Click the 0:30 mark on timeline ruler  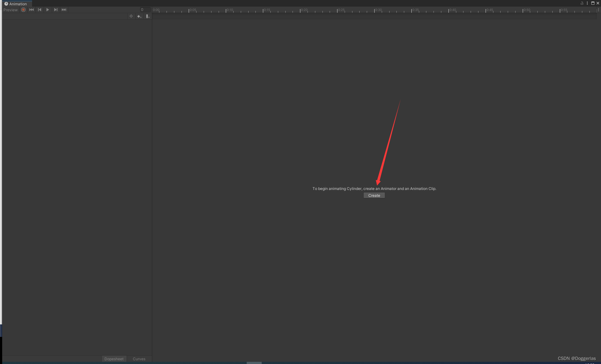coord(375,10)
